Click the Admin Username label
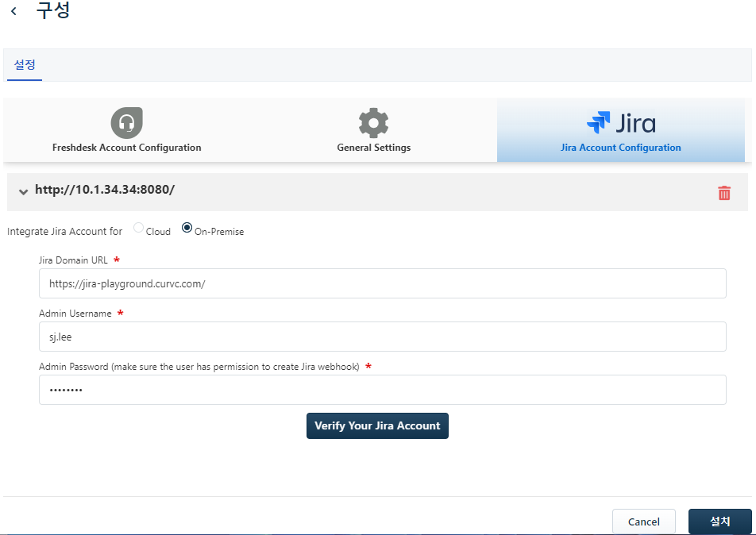This screenshot has height=535, width=756. click(x=75, y=314)
